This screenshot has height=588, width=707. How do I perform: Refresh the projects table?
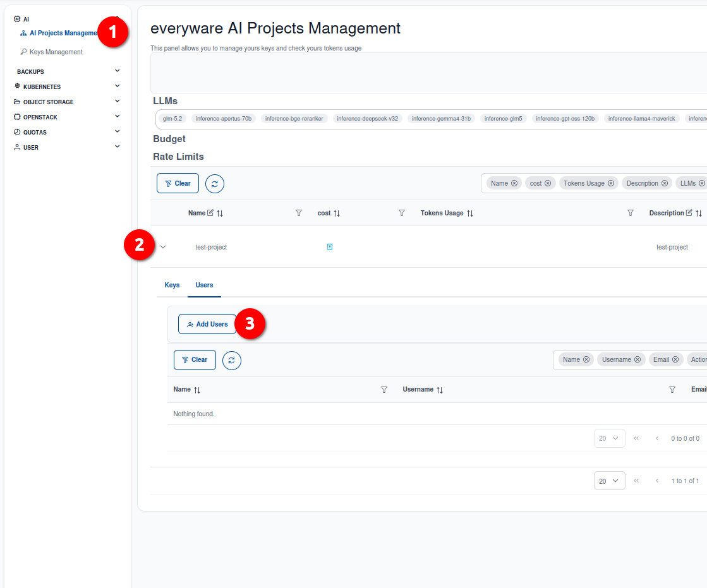[x=215, y=184]
